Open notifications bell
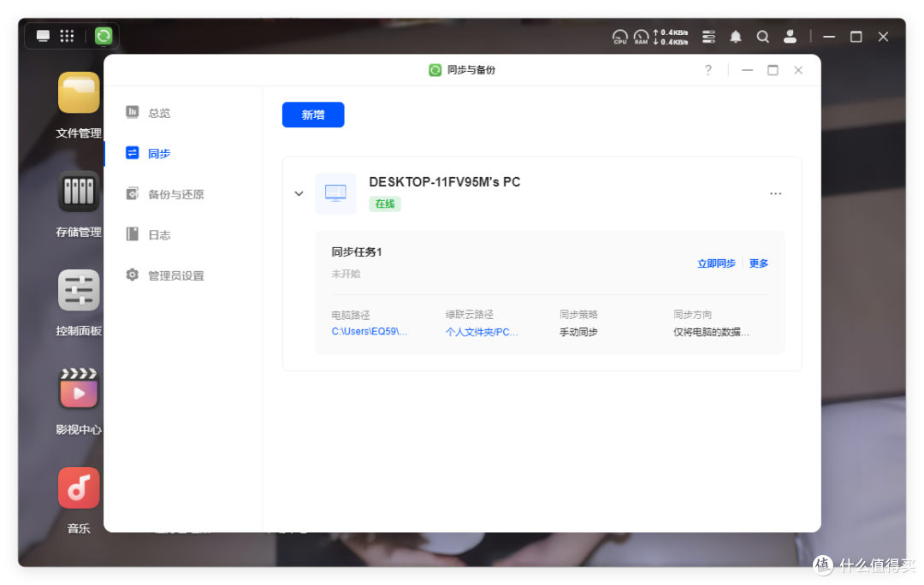Image resolution: width=924 pixels, height=585 pixels. point(736,37)
